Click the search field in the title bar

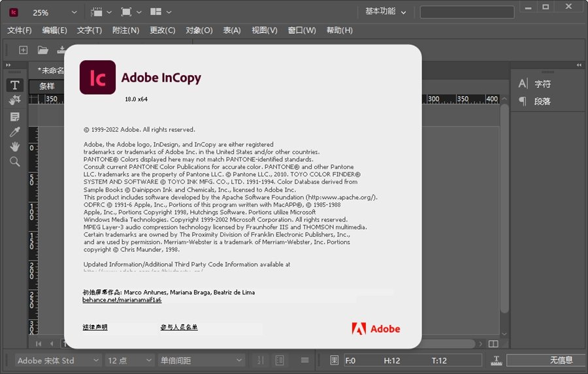click(467, 12)
